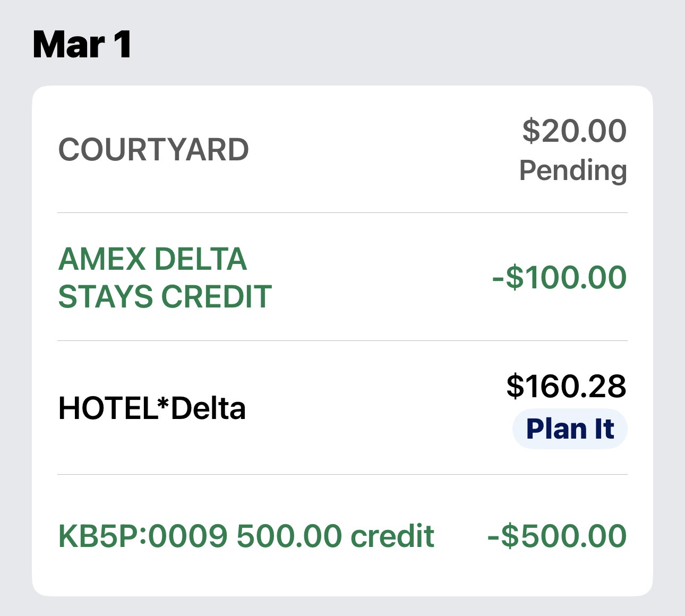Tap the Plan It button
The width and height of the screenshot is (685, 616).
[x=570, y=429]
